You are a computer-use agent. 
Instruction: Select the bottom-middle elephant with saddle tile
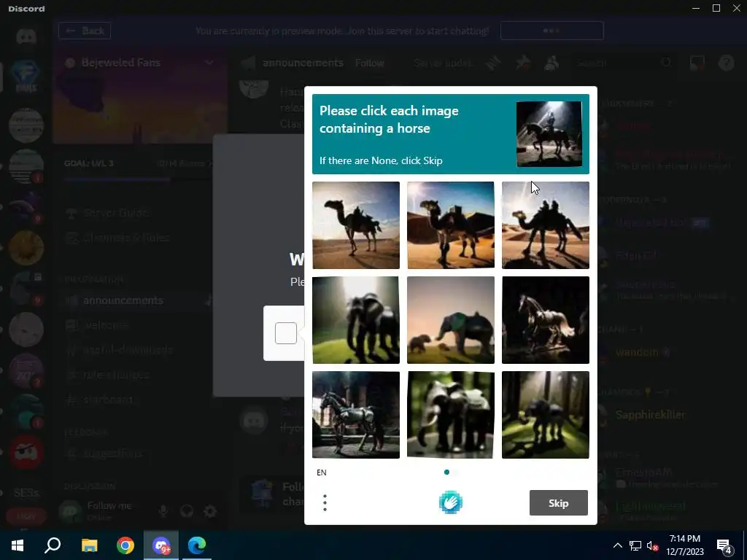(x=451, y=415)
